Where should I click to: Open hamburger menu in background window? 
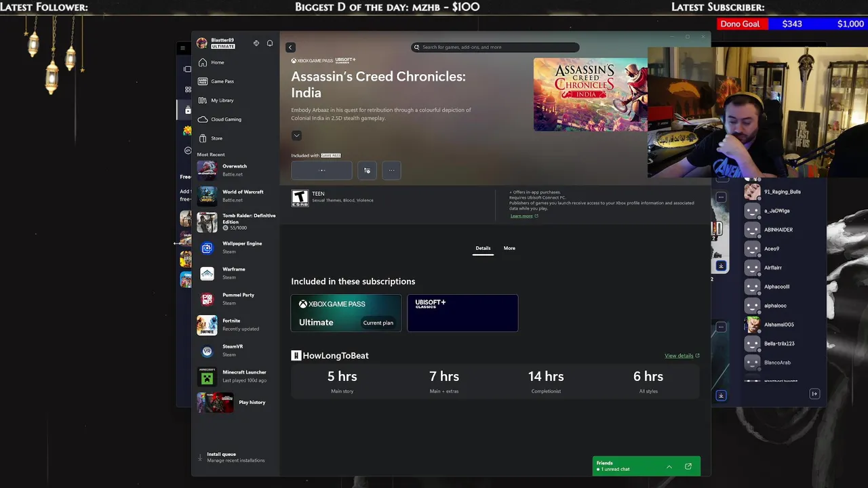182,48
